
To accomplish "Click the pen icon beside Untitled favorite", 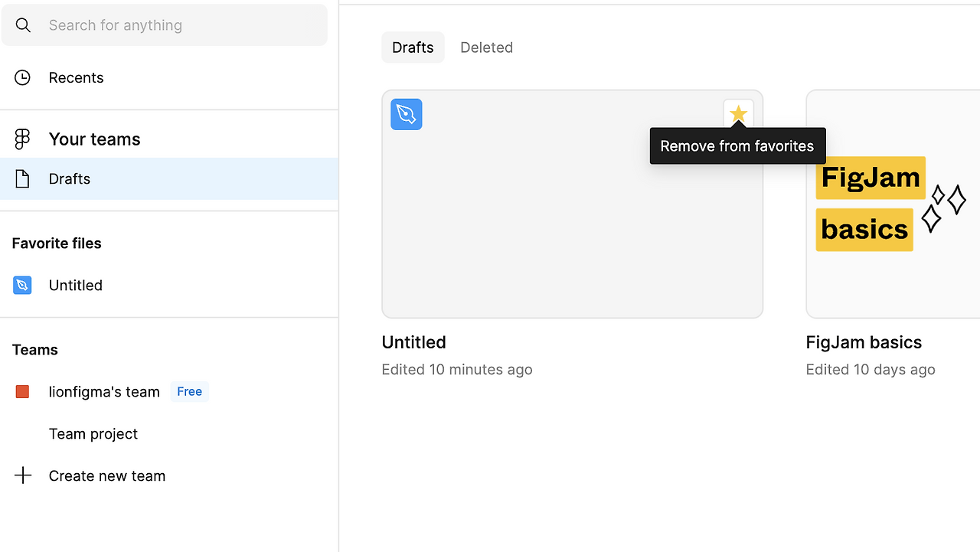I will pyautogui.click(x=23, y=286).
